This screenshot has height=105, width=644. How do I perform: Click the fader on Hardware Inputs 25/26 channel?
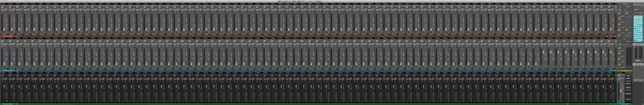pos(57,30)
